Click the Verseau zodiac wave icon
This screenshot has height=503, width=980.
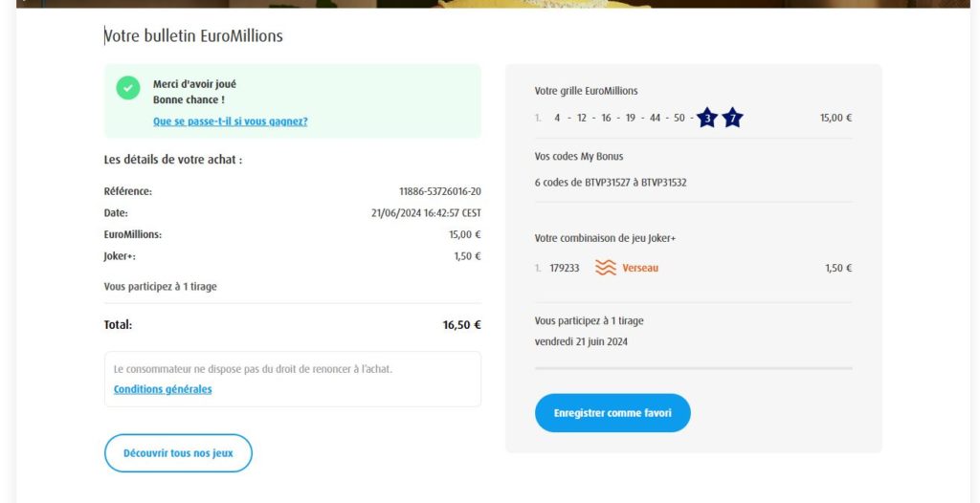(605, 268)
